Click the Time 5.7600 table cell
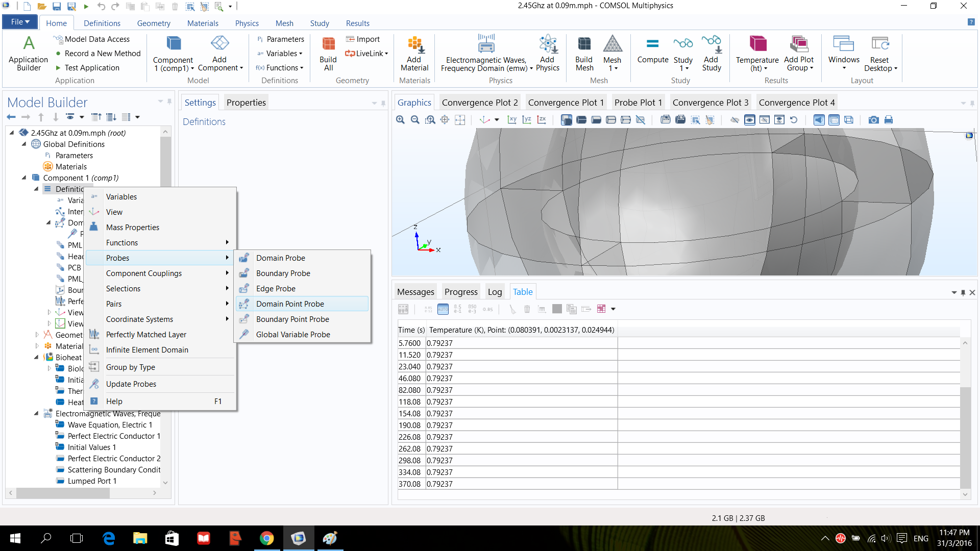This screenshot has width=980, height=551. coord(411,343)
